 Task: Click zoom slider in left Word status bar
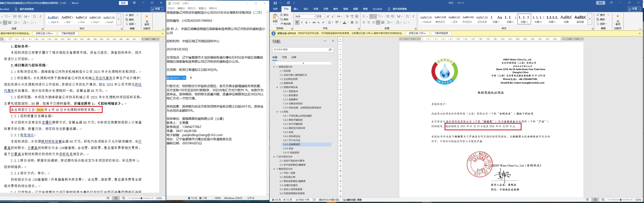(x=141, y=198)
